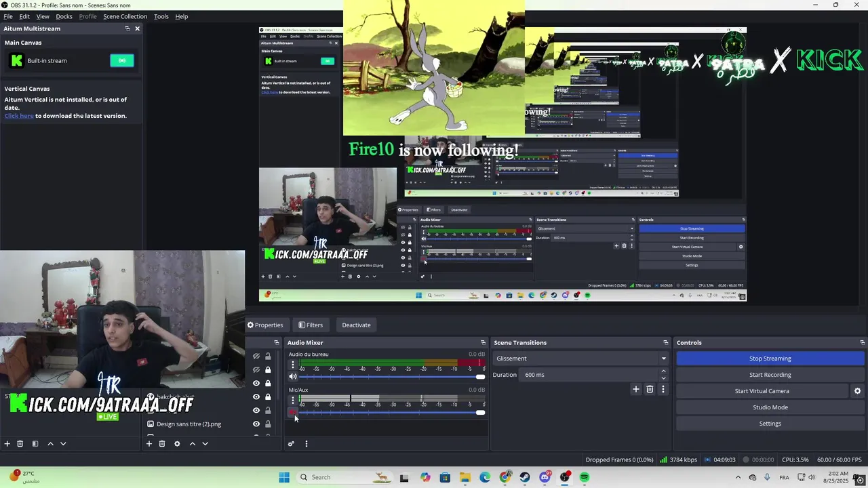Image resolution: width=868 pixels, height=488 pixels.
Task: Remove scene transition with trash icon
Action: point(650,389)
